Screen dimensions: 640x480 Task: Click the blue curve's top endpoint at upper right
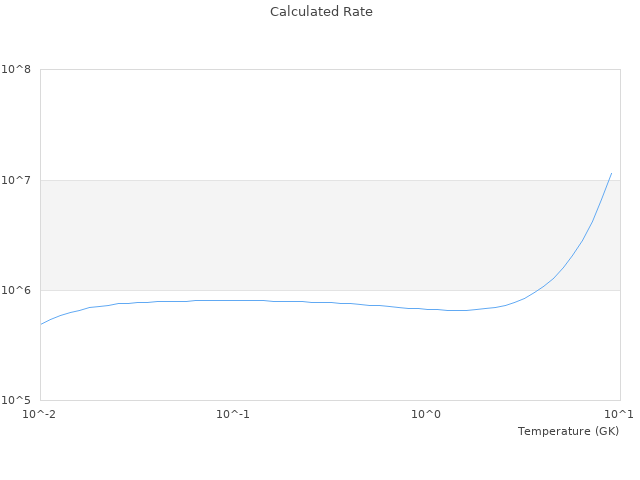(611, 173)
